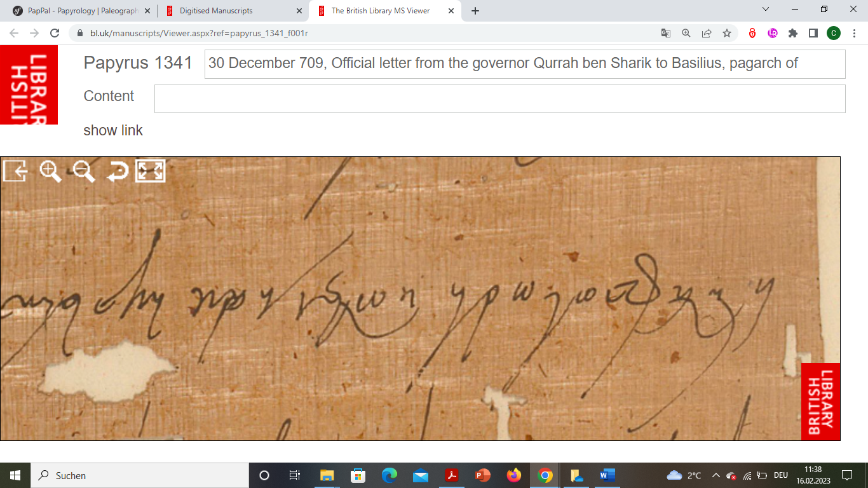The height and width of the screenshot is (488, 868).
Task: Switch the DEU keyboard language
Action: 781,475
